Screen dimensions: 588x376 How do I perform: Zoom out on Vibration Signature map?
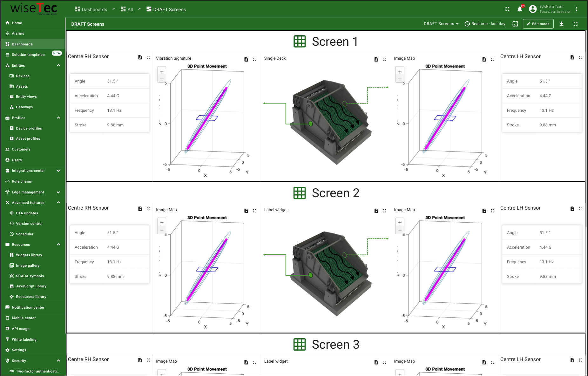(x=162, y=79)
